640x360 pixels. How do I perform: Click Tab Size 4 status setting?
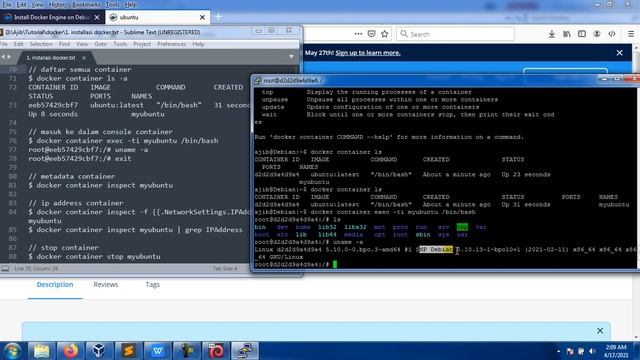coord(225,269)
